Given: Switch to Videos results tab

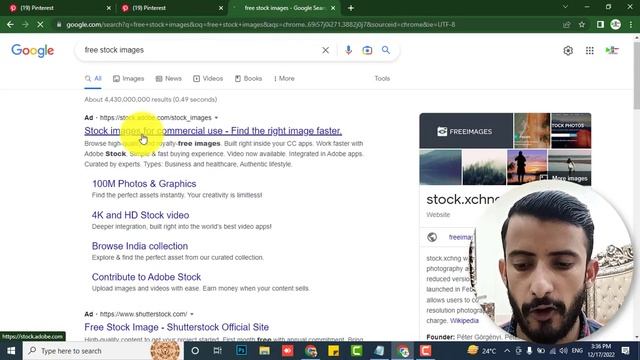Looking at the screenshot, I should click(208, 78).
